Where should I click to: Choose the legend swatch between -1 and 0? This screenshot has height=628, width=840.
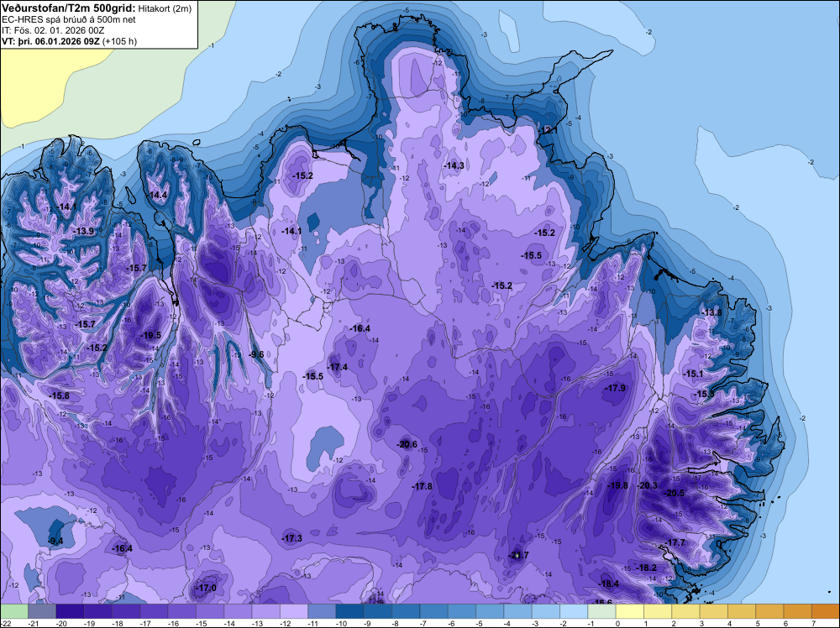point(602,611)
